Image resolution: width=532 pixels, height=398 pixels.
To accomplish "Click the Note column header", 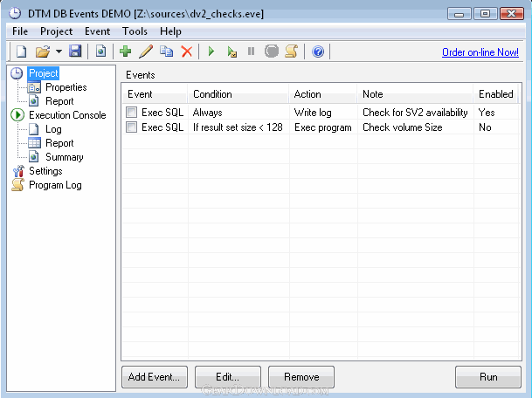I will 415,94.
